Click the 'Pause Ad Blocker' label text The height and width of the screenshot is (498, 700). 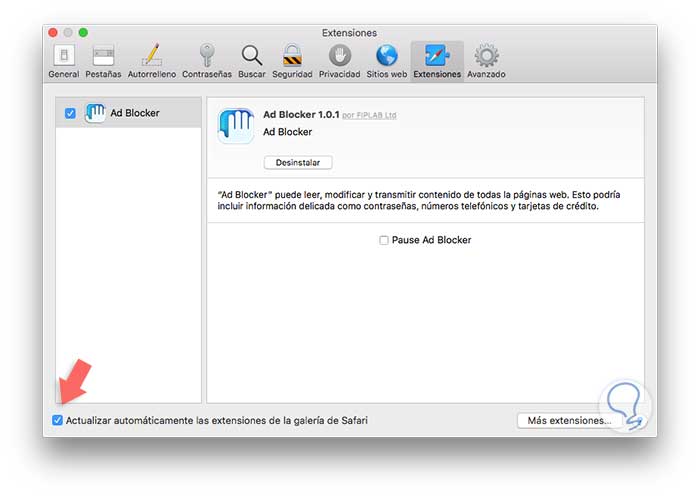(431, 240)
